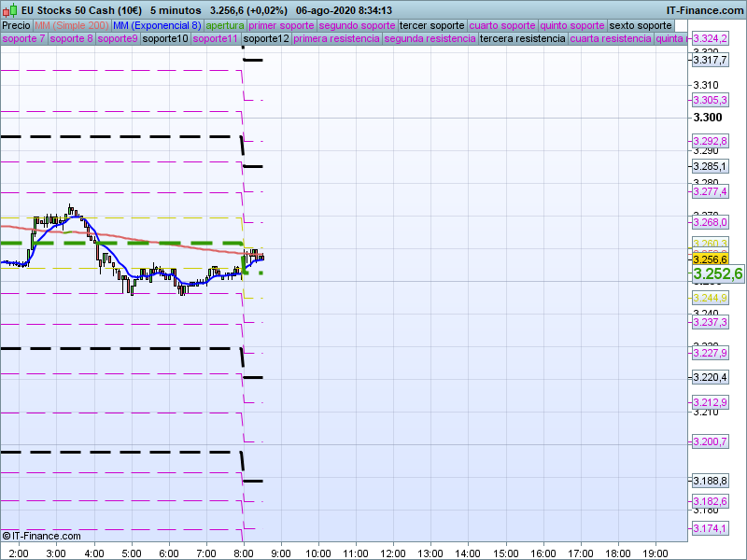
Task: Click the cuarta resistencia label
Action: point(610,39)
